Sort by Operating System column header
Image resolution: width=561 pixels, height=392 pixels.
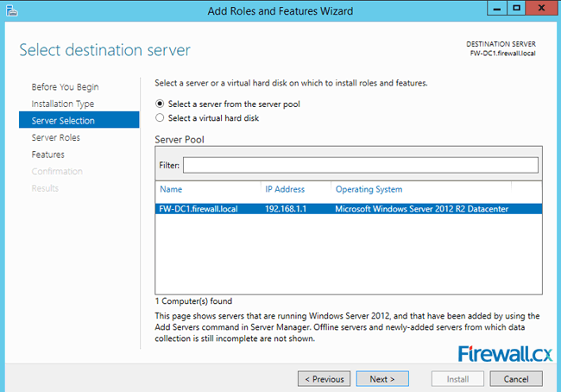(369, 189)
